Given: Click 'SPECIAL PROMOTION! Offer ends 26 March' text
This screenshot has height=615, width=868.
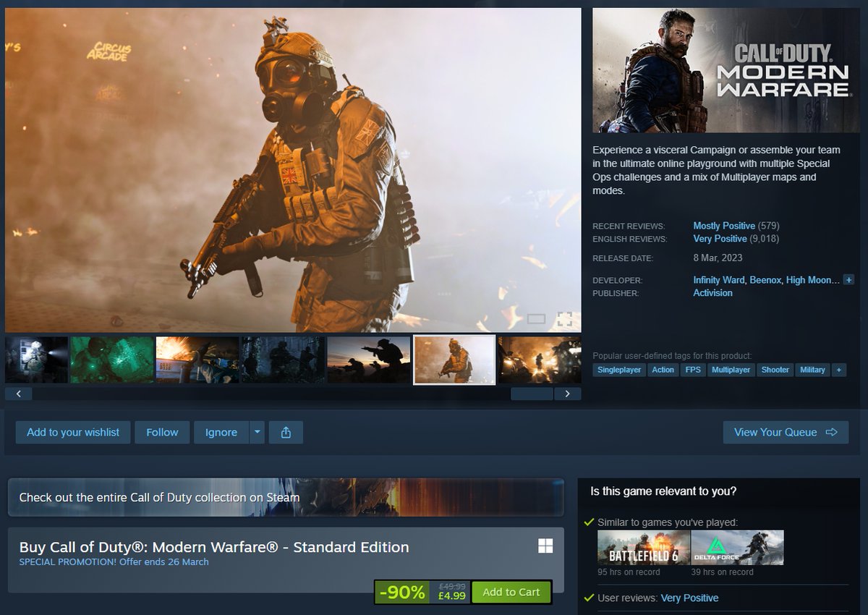Looking at the screenshot, I should [114, 562].
